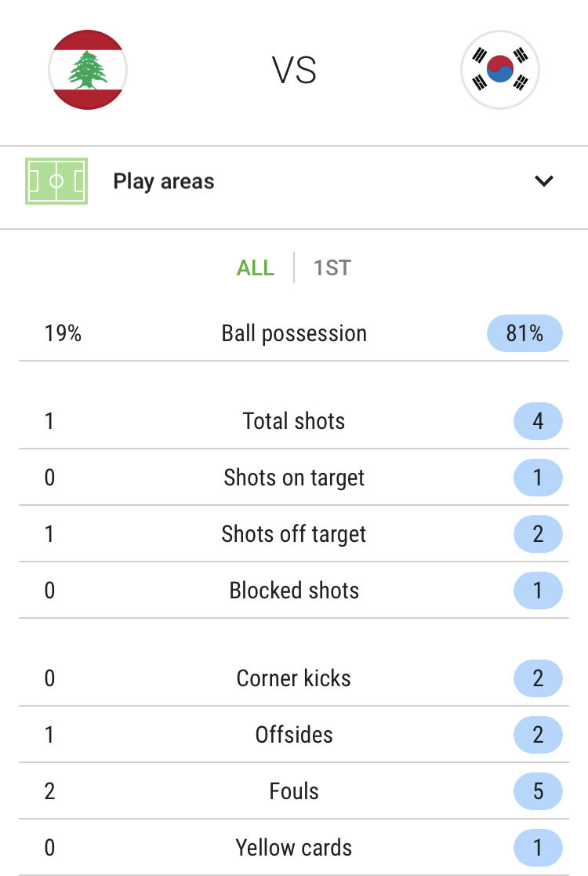Click Korea's Offsides badge
This screenshot has height=876, width=588.
pyautogui.click(x=538, y=735)
